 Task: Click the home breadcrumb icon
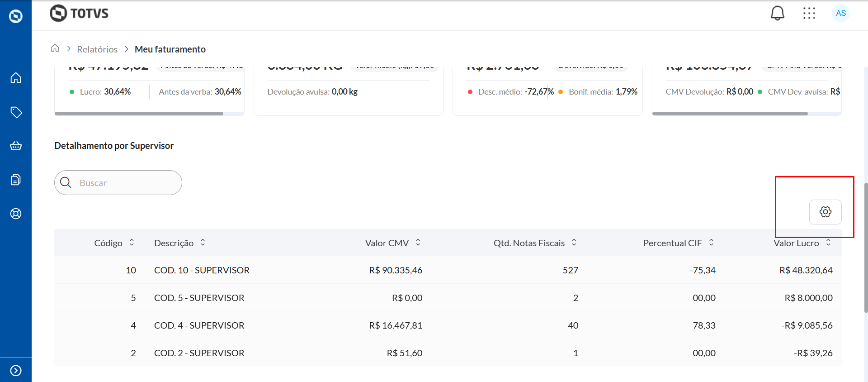[55, 48]
